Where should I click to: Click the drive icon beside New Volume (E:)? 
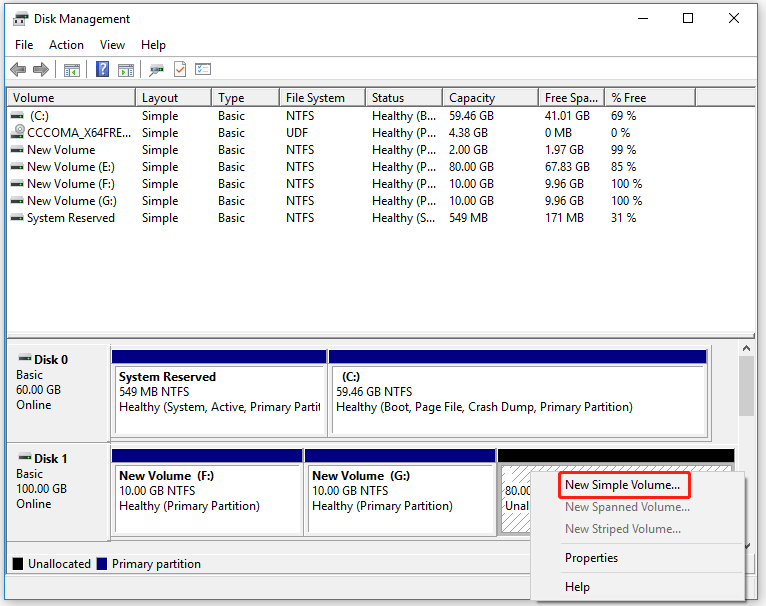click(x=17, y=167)
